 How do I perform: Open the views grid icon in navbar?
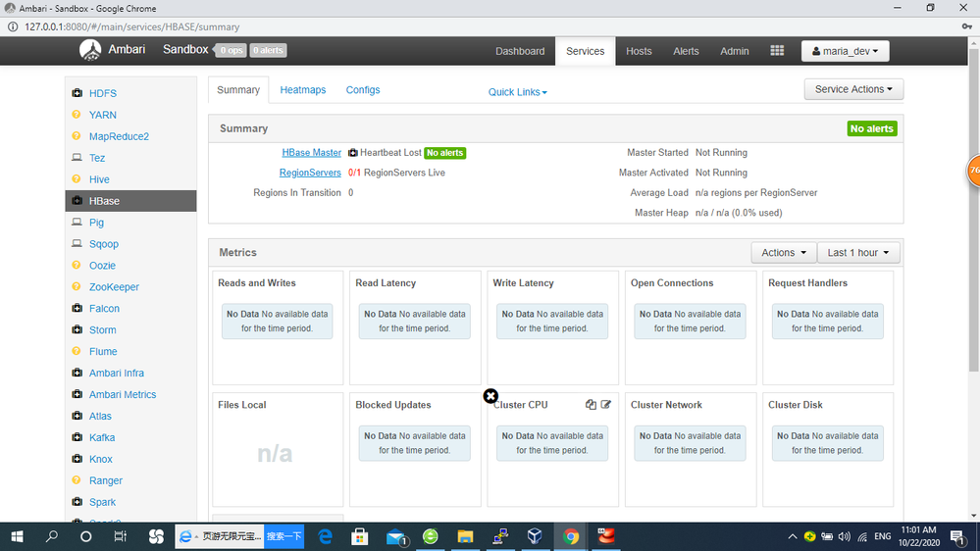tap(777, 51)
